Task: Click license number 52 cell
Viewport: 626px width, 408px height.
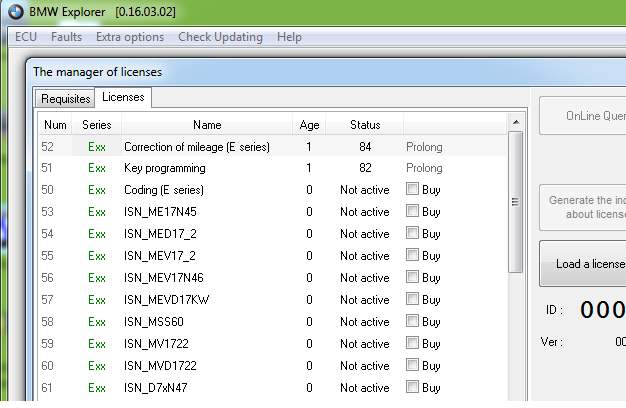Action: pyautogui.click(x=47, y=147)
